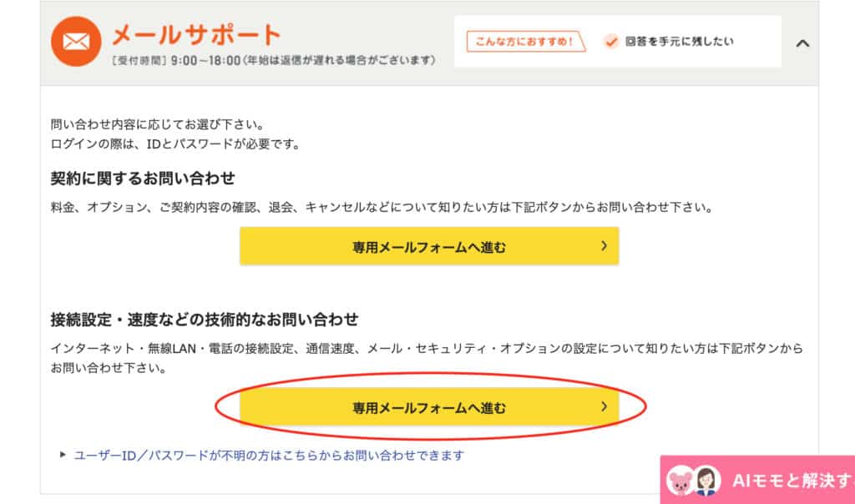
Task: Click the white recommendation box in the header
Action: 617,42
